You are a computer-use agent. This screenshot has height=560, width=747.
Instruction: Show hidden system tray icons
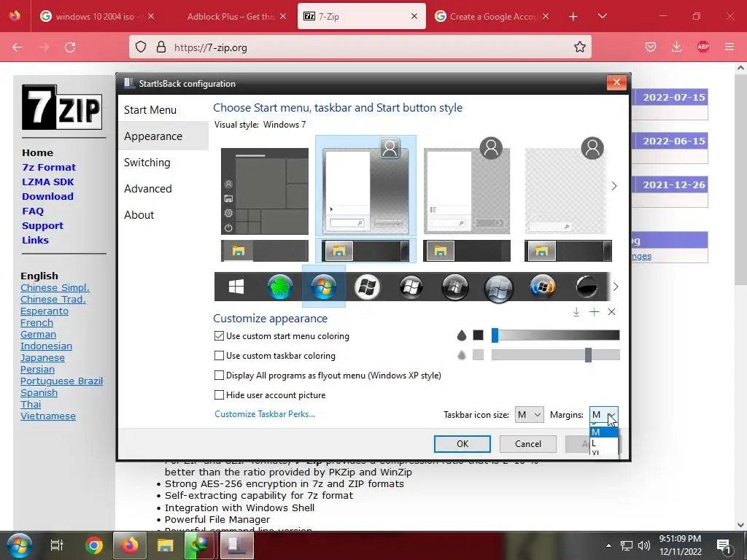[608, 545]
